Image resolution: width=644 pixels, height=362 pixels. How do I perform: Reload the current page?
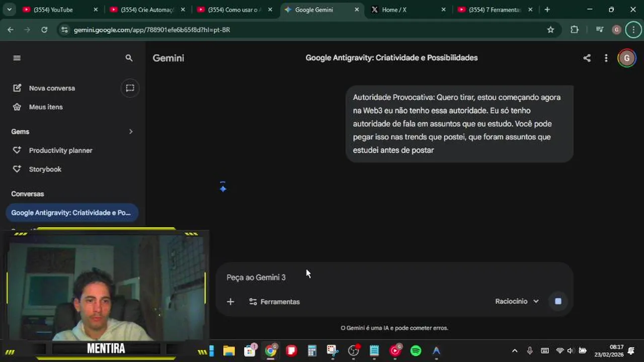coord(44,30)
